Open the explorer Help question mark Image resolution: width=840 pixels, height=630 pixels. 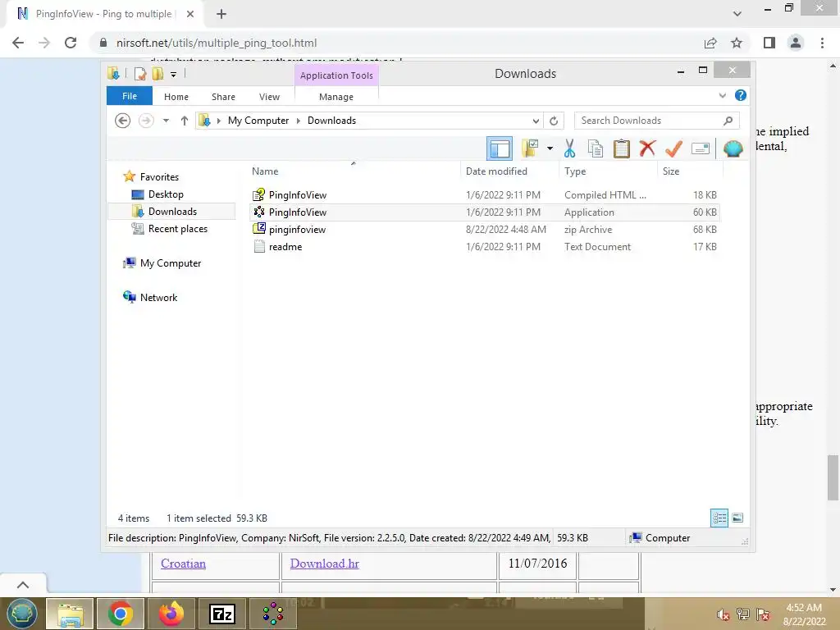741,95
